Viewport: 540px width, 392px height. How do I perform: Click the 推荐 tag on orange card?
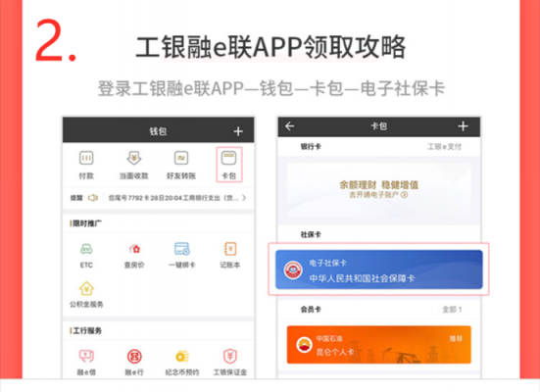[456, 339]
